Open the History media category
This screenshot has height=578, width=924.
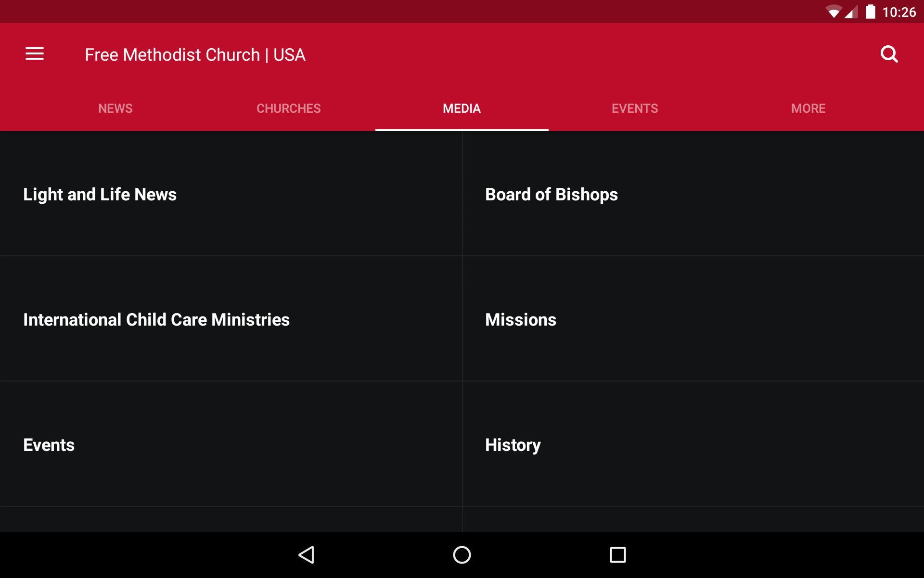(693, 444)
